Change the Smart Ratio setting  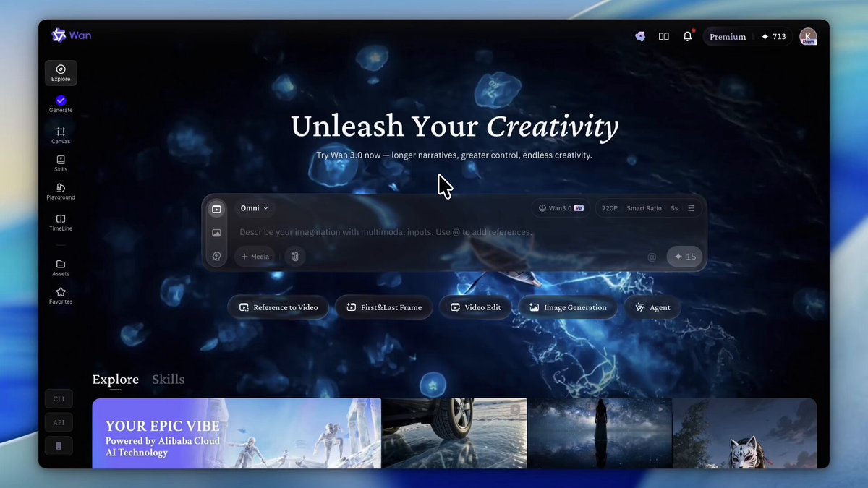coord(644,208)
